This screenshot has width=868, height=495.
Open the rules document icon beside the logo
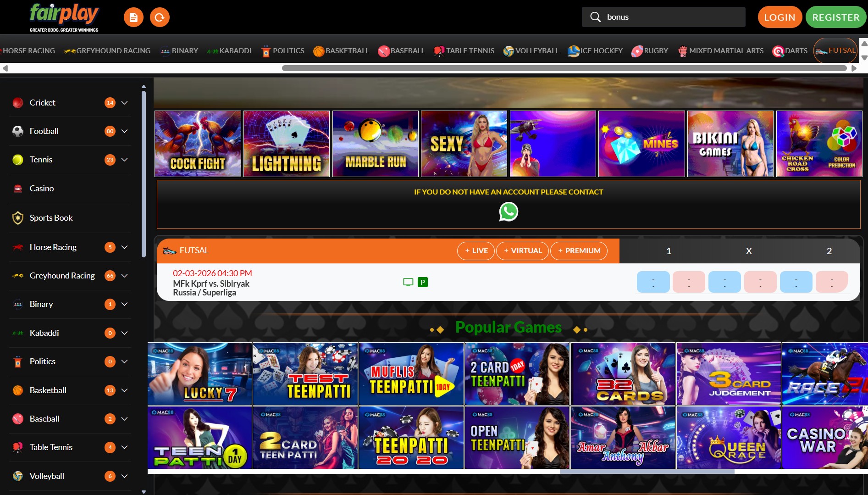pyautogui.click(x=133, y=17)
